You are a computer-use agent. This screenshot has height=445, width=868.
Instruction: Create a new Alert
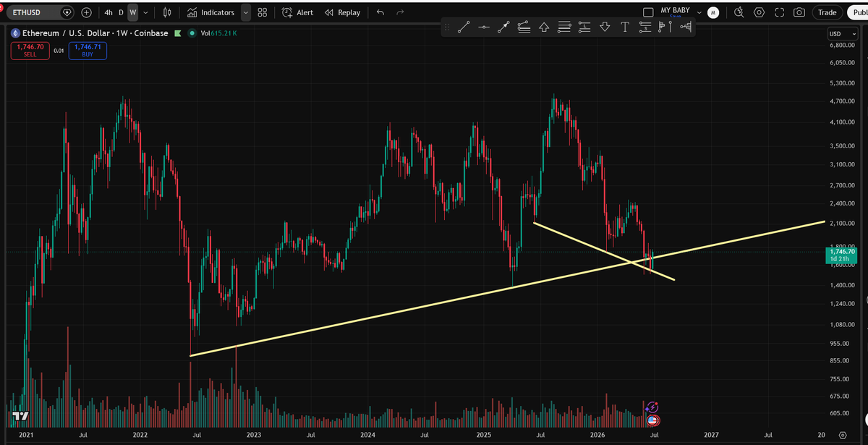[x=297, y=12]
